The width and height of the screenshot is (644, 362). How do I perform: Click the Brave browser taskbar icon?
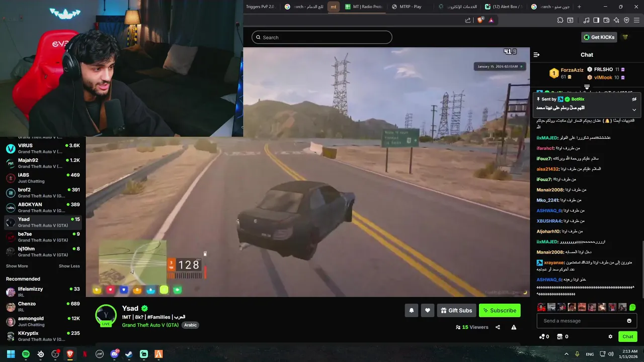(x=70, y=354)
